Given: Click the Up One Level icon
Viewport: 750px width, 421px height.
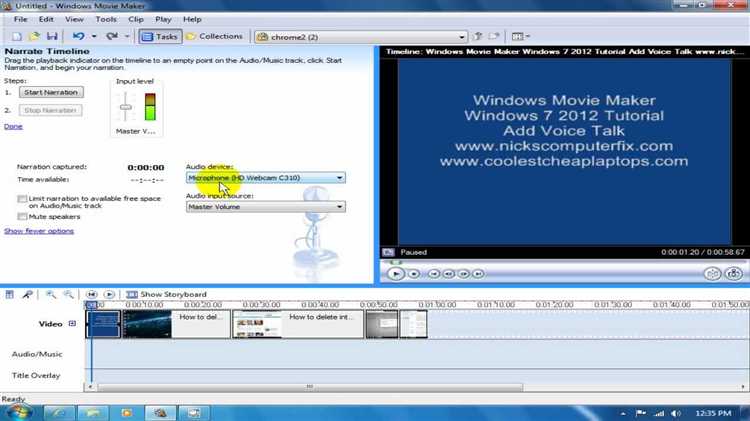Looking at the screenshot, I should click(x=477, y=36).
